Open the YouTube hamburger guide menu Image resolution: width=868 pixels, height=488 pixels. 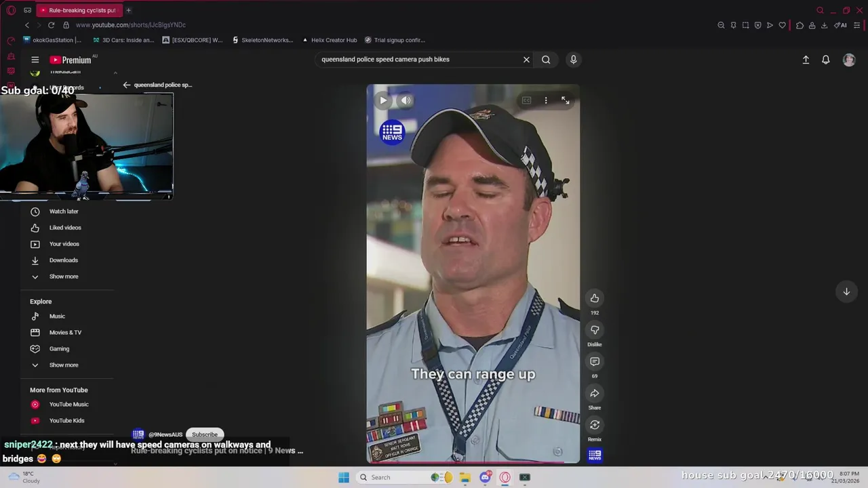[35, 60]
